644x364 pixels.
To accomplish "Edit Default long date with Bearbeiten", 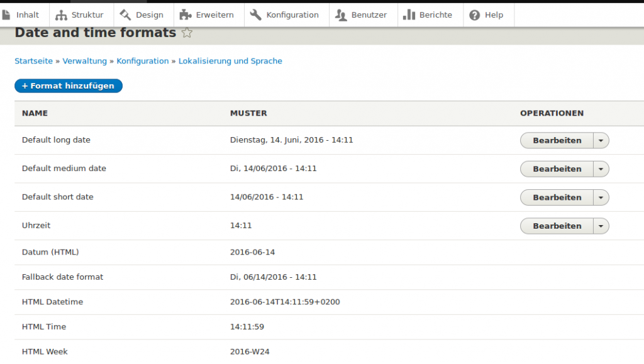I will point(557,141).
